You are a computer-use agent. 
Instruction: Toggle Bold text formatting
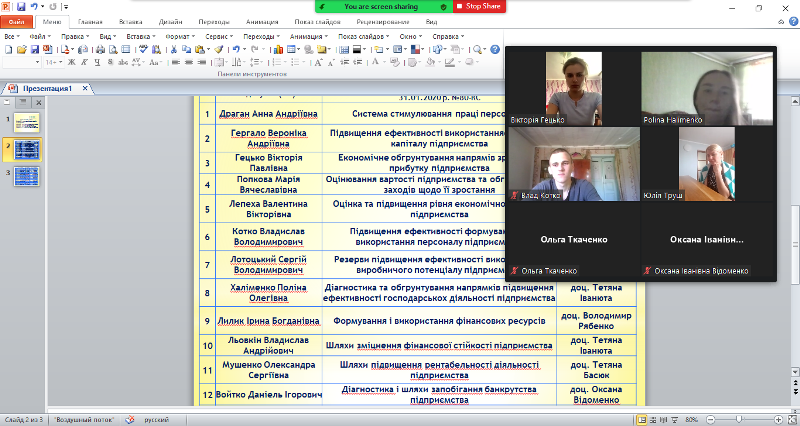pyautogui.click(x=72, y=62)
